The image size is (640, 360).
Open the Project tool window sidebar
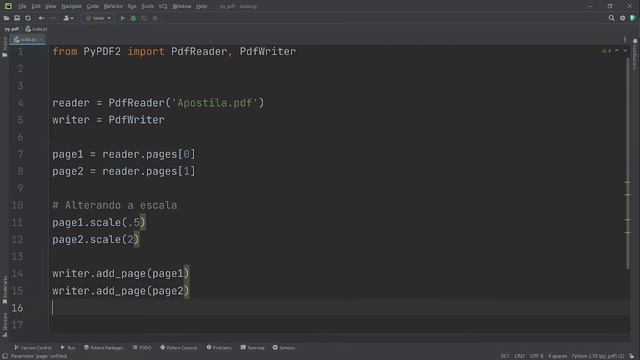tap(5, 46)
